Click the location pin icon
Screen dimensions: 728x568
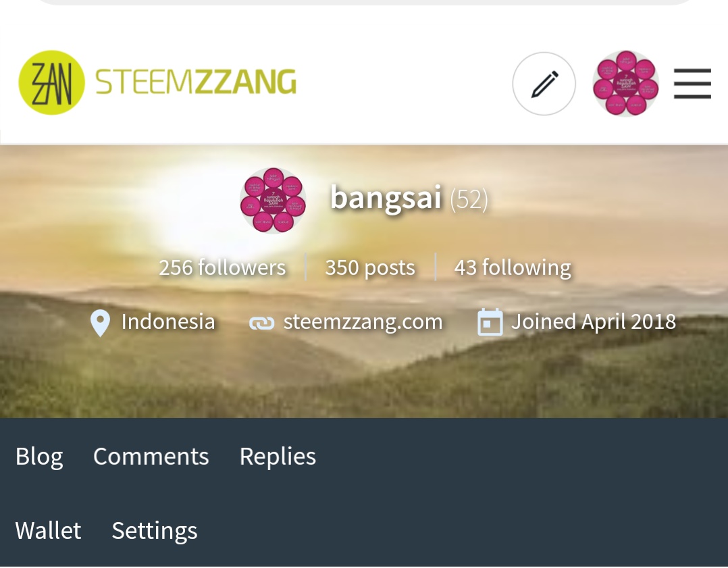coord(100,323)
